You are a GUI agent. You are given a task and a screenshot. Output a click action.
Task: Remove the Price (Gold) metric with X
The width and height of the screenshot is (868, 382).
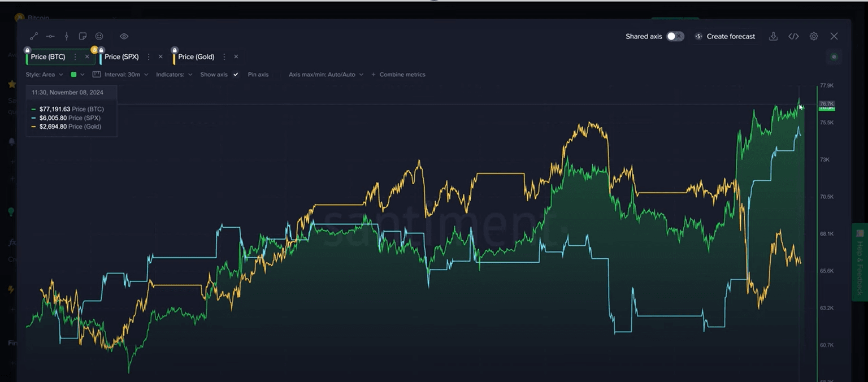236,57
